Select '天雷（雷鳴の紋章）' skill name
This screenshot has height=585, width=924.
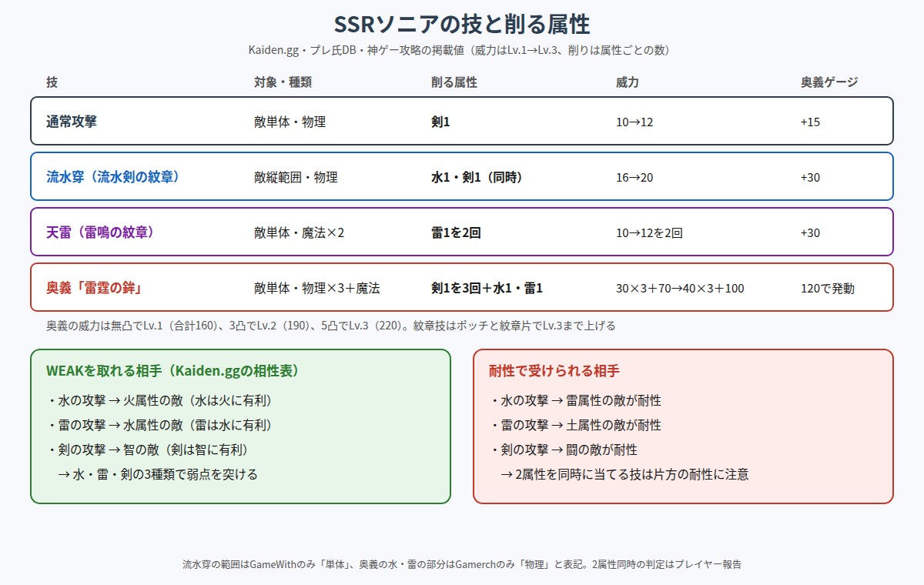tap(100, 232)
